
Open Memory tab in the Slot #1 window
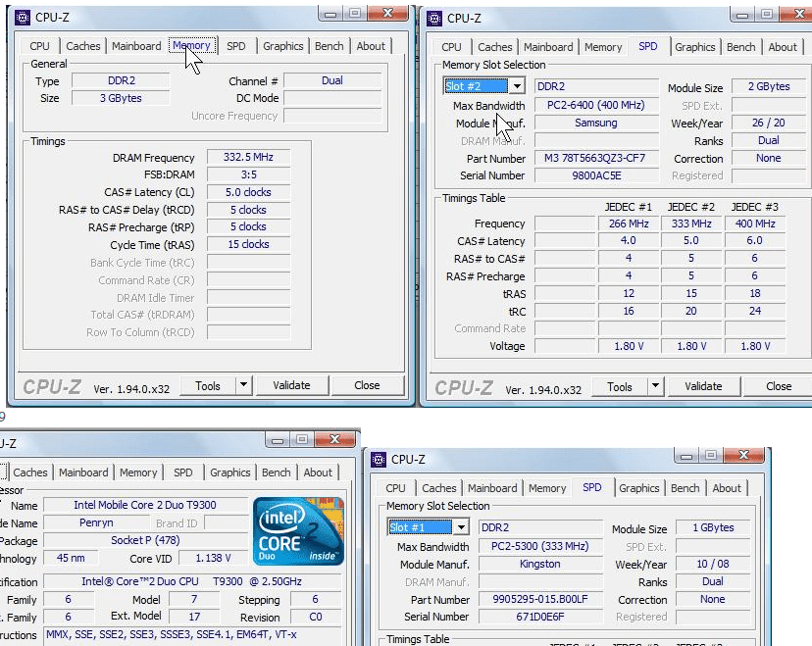pyautogui.click(x=547, y=488)
